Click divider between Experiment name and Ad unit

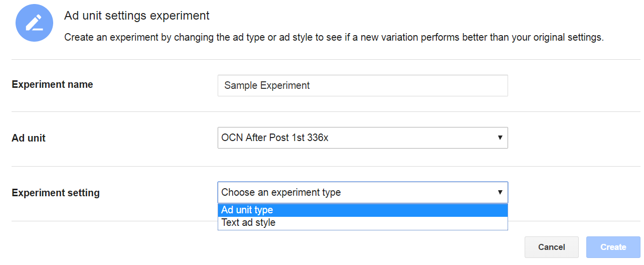click(x=326, y=111)
